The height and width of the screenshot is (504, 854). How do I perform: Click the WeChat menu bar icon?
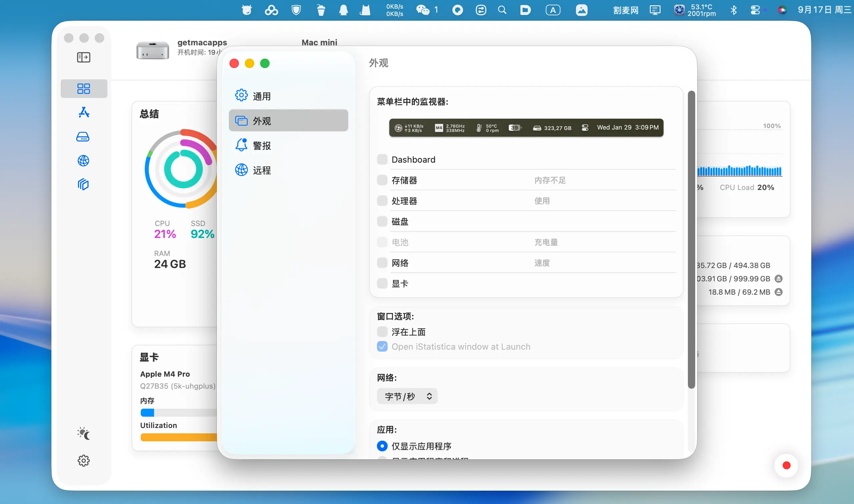pos(422,10)
